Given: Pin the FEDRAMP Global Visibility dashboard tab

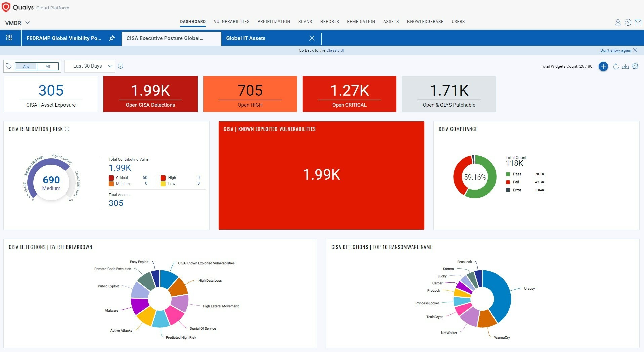Looking at the screenshot, I should [x=112, y=38].
